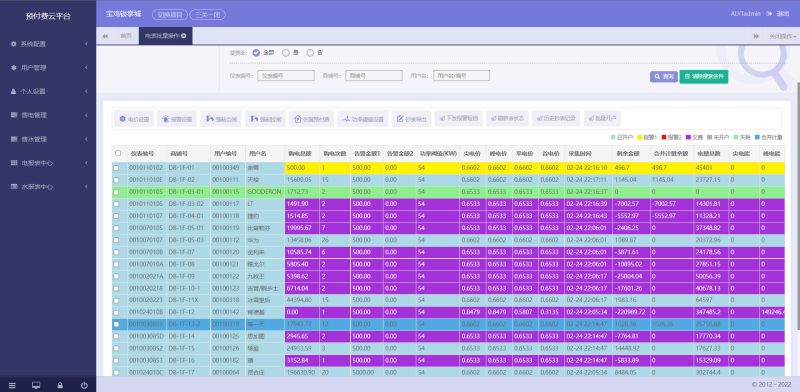Close the 电表批量操作 tab with its X icon
The image size is (800, 392).
pyautogui.click(x=184, y=36)
